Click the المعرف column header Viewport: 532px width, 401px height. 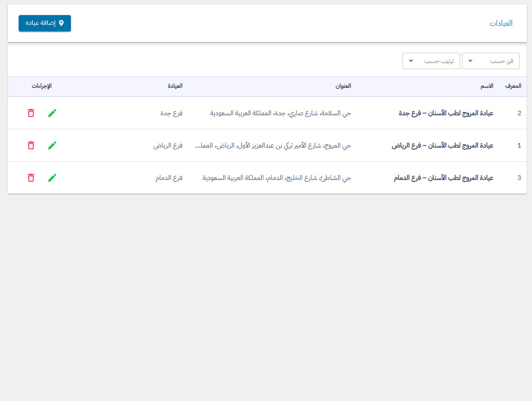[x=513, y=86]
